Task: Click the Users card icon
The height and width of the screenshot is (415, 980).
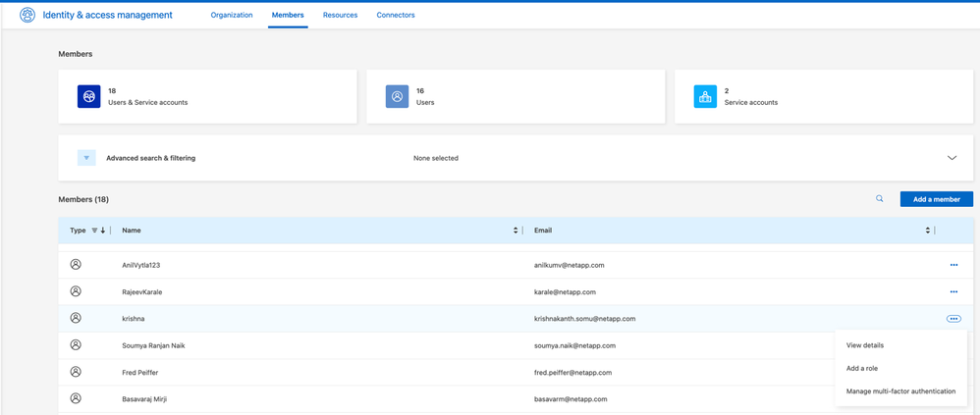Action: 397,96
